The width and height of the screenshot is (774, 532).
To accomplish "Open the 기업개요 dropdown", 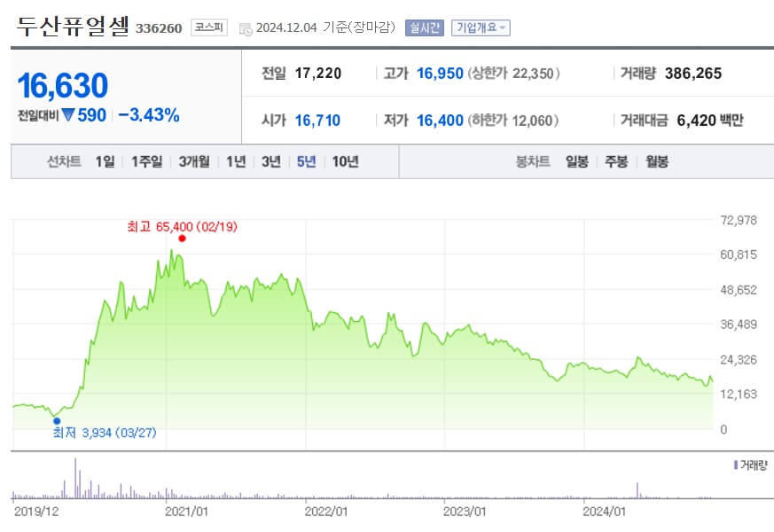I will tap(480, 27).
